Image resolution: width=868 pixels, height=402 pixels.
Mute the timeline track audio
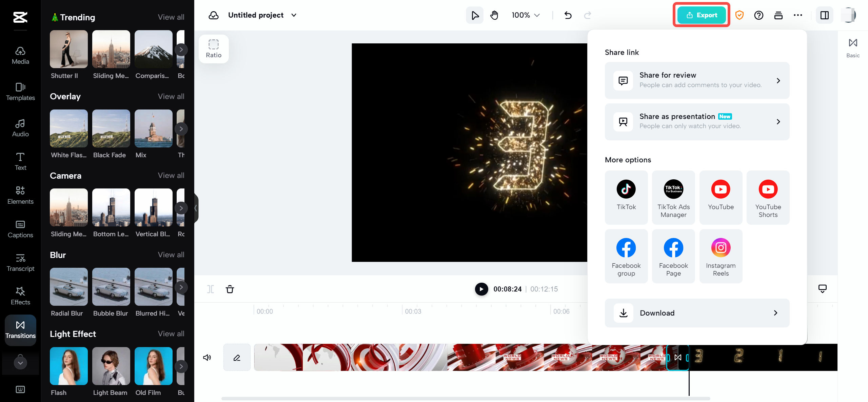[207, 358]
